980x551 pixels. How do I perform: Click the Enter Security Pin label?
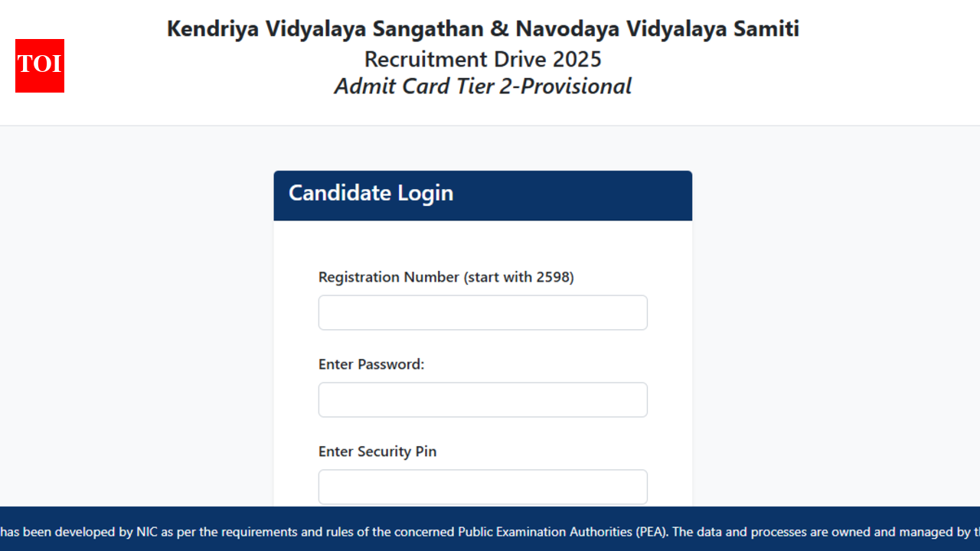(x=377, y=452)
